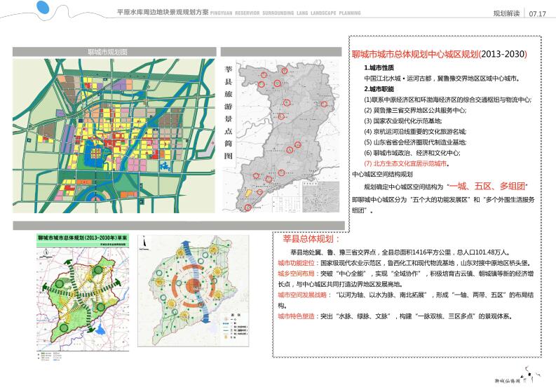Image resolution: width=556 pixels, height=392 pixels.
Task: Click the red label 城市空间发展战略
Action: (302, 295)
